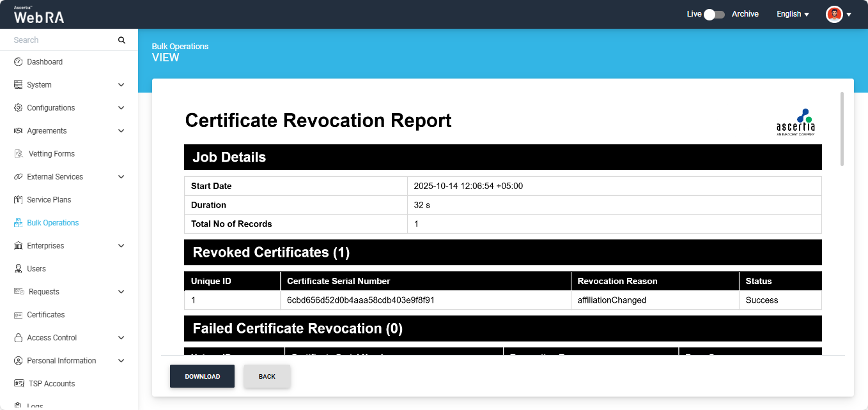868x410 pixels.
Task: Open Requests in the sidebar menu
Action: coord(44,292)
